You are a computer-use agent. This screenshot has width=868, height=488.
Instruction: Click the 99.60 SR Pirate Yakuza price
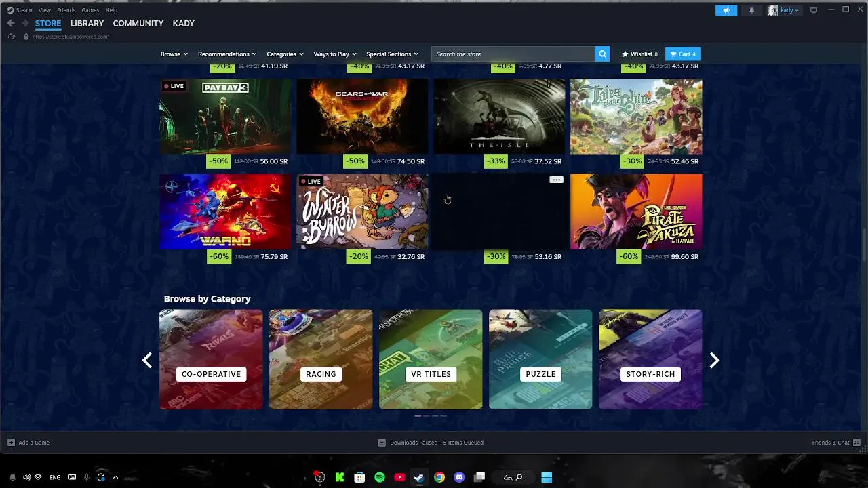(x=685, y=257)
